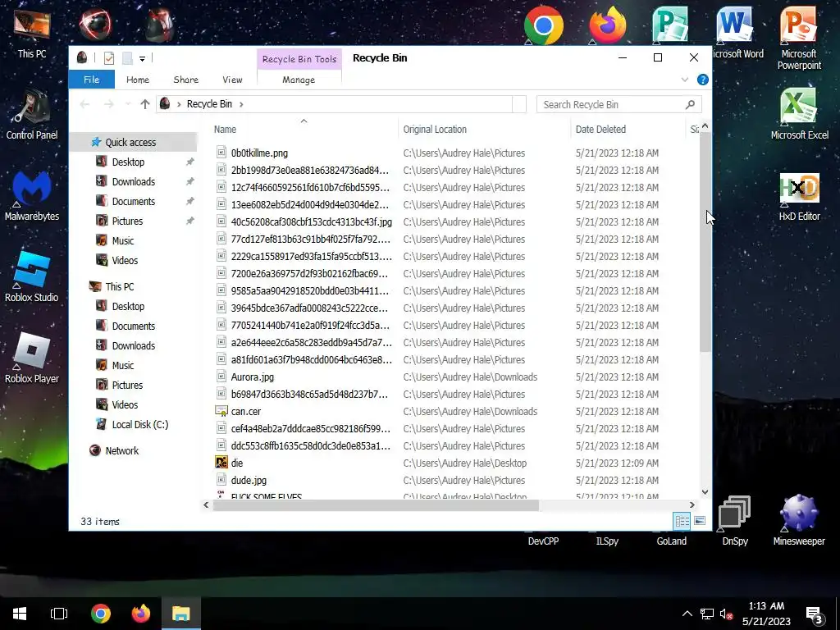Image resolution: width=840 pixels, height=630 pixels.
Task: Open address bar history dropdown
Action: click(x=519, y=104)
